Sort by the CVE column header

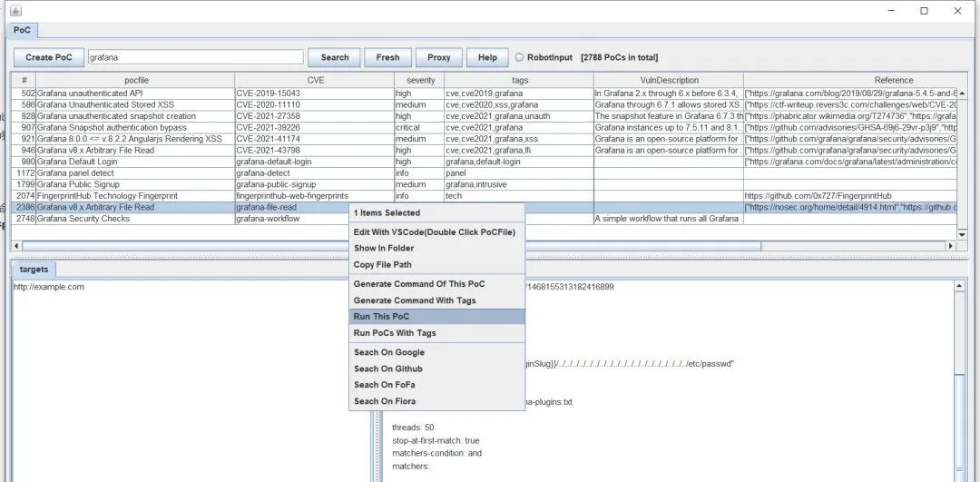(315, 80)
